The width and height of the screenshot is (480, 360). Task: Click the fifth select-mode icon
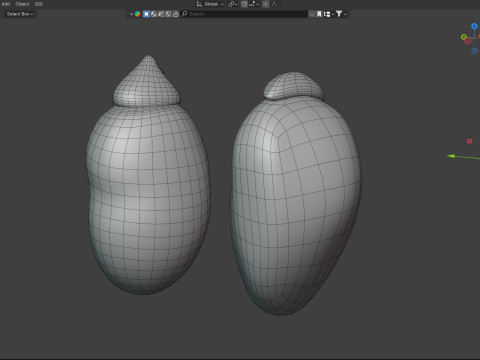point(176,14)
